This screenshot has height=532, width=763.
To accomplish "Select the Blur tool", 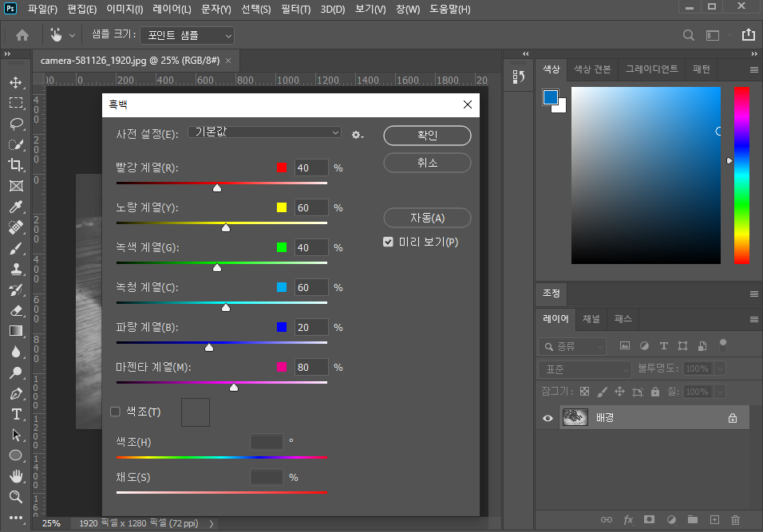I will [x=16, y=352].
